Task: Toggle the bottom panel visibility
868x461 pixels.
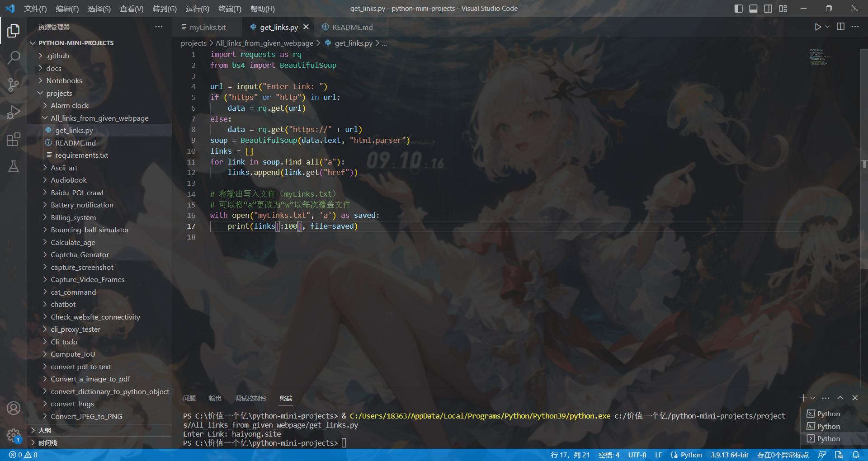Action: (753, 8)
